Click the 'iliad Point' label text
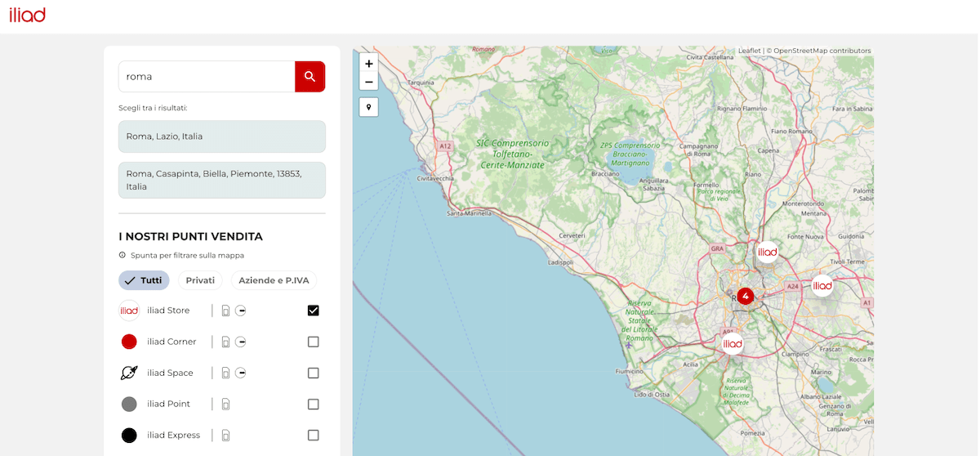This screenshot has width=980, height=456. tap(168, 404)
